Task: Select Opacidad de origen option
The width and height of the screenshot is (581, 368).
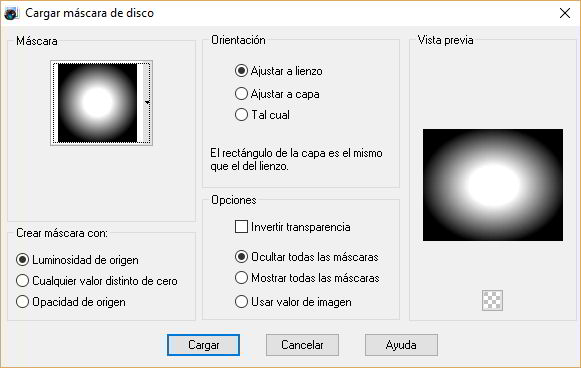Action: pyautogui.click(x=71, y=302)
